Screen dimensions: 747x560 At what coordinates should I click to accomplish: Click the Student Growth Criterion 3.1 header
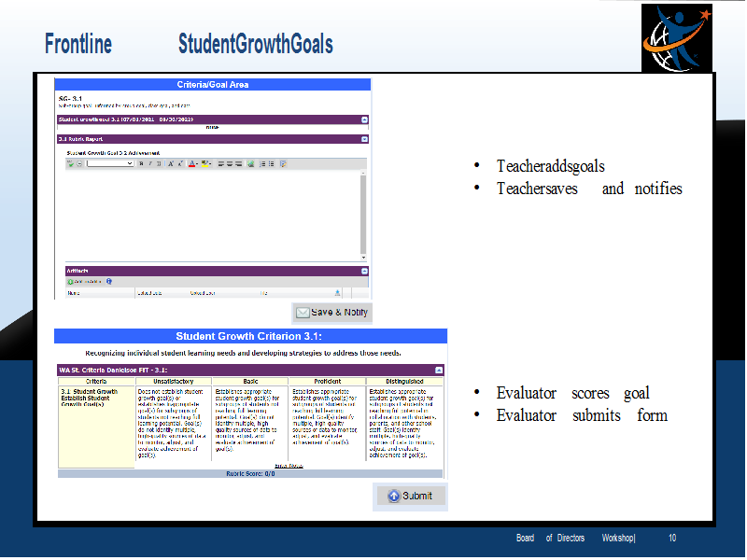(250, 336)
